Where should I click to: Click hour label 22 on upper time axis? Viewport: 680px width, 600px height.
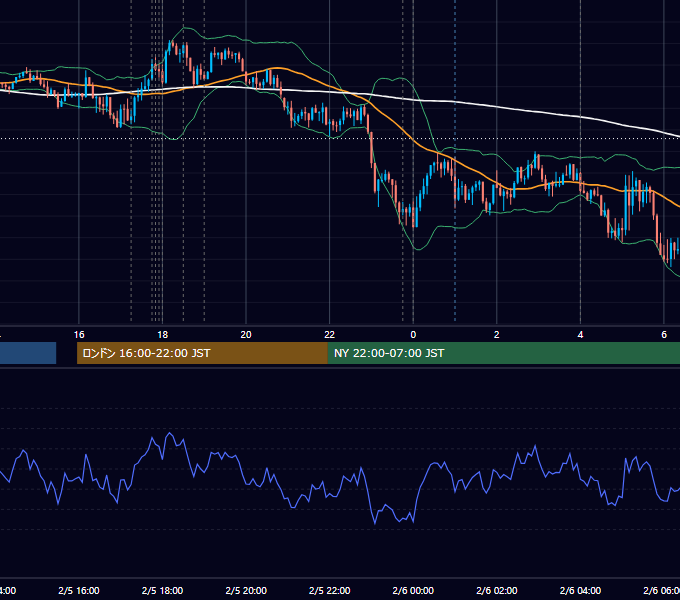coord(330,335)
